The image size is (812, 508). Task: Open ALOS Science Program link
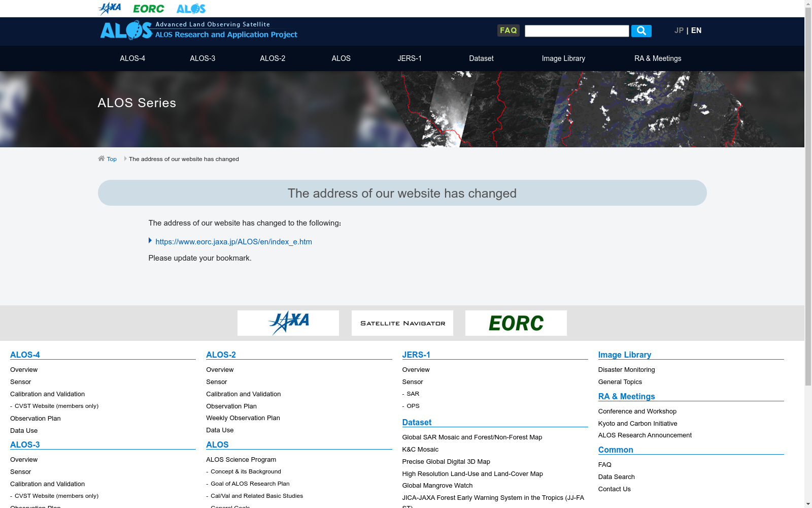[x=241, y=459]
